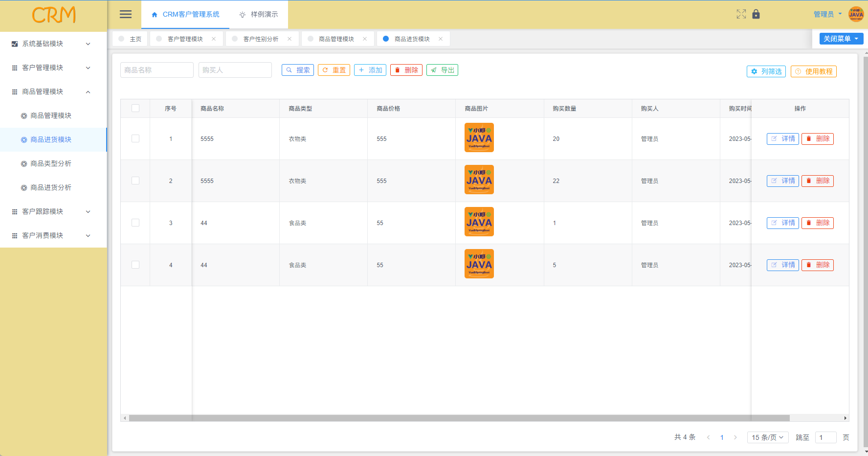Click the fullscreen expand icon
The width and height of the screenshot is (868, 456).
pyautogui.click(x=741, y=14)
